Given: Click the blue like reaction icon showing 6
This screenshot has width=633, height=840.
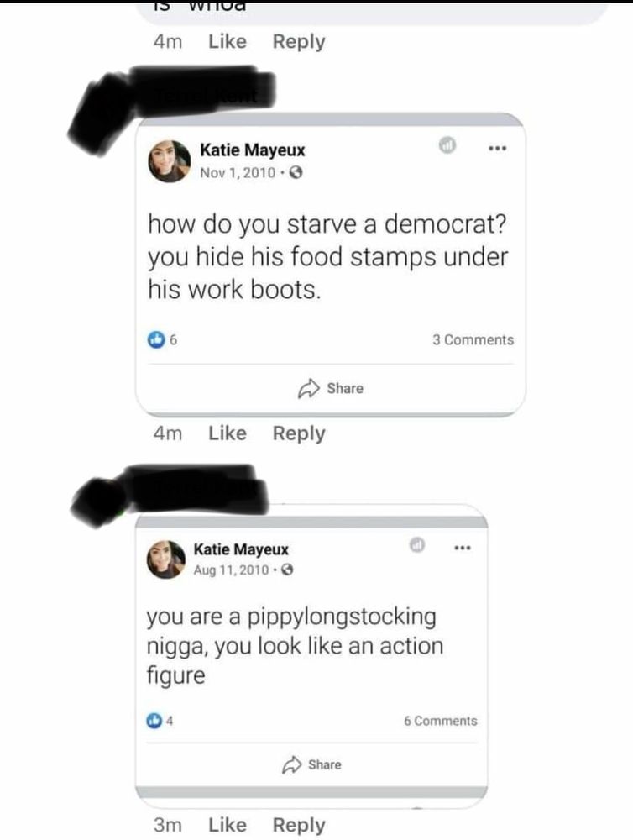Looking at the screenshot, I should coord(156,340).
